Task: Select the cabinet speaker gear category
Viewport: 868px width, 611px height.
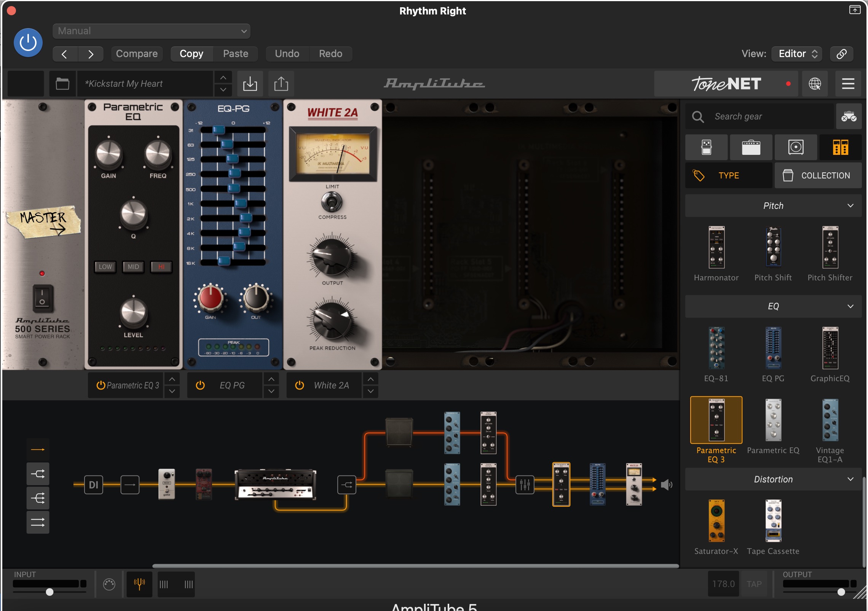Action: pyautogui.click(x=796, y=147)
